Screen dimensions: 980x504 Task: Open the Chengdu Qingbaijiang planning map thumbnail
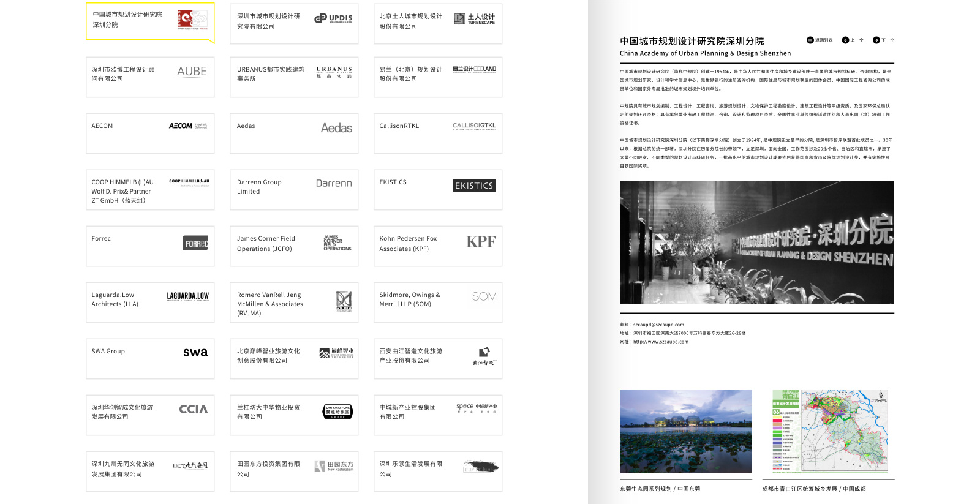tap(828, 431)
